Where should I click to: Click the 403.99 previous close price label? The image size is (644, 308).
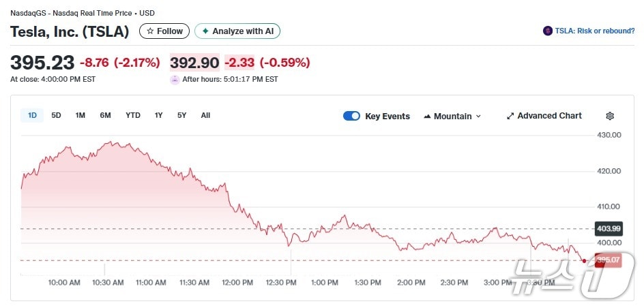click(608, 229)
